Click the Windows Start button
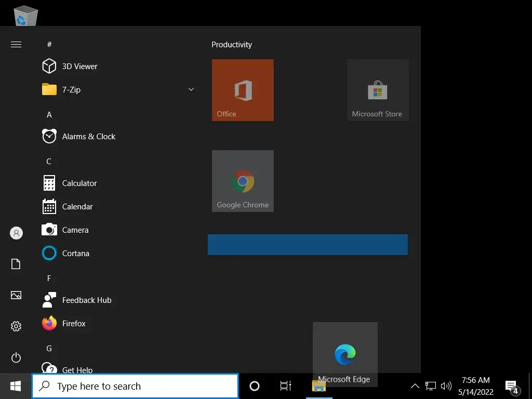The width and height of the screenshot is (532, 399). point(16,386)
